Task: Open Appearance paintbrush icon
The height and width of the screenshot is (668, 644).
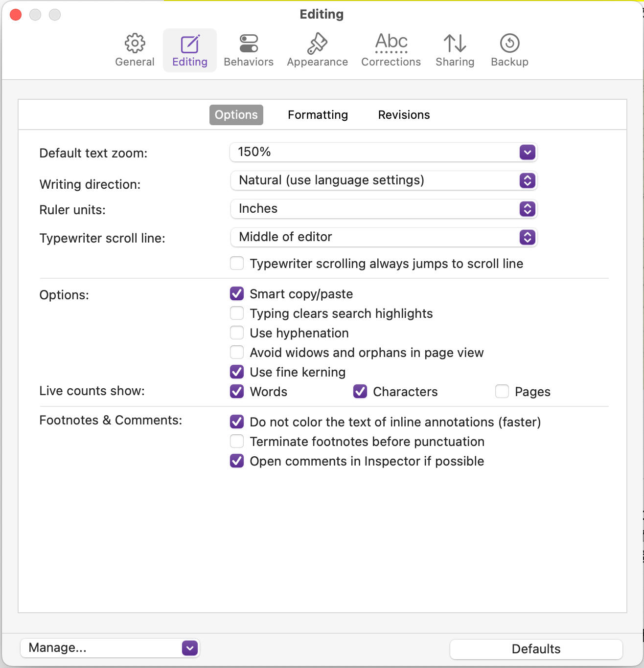Action: [317, 44]
